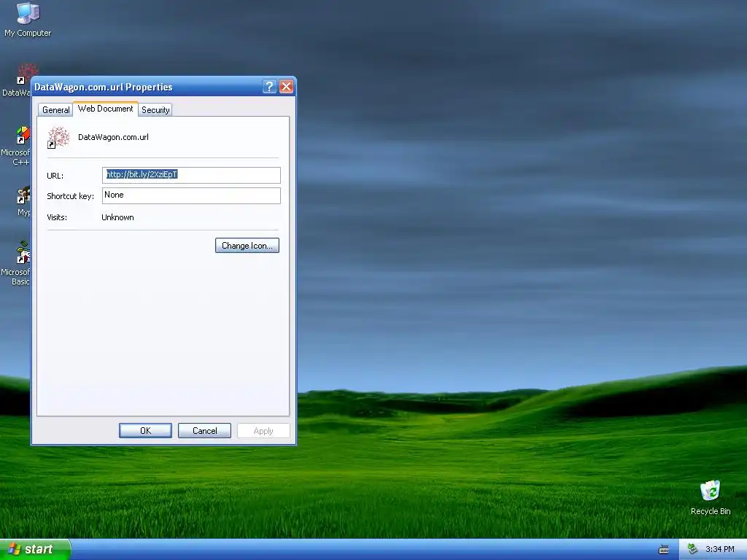Click the on-screen keyboard tray icon
Image resolution: width=747 pixels, height=560 pixels.
point(663,550)
